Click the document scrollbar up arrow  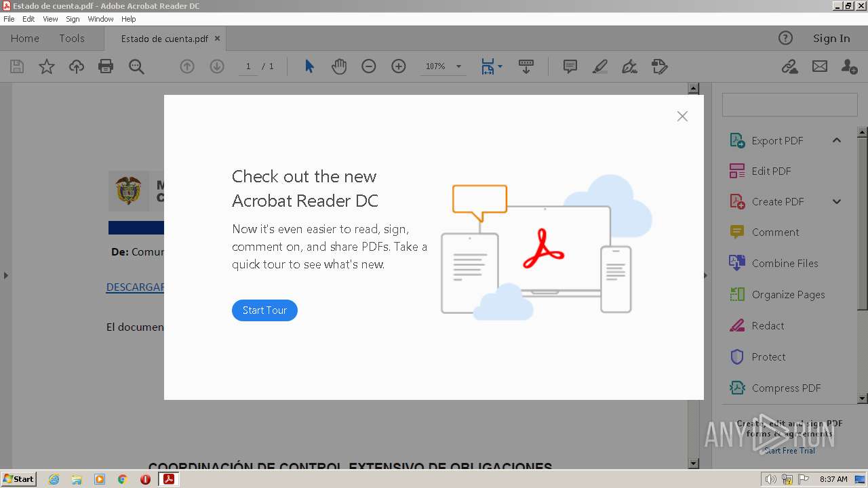click(x=693, y=88)
